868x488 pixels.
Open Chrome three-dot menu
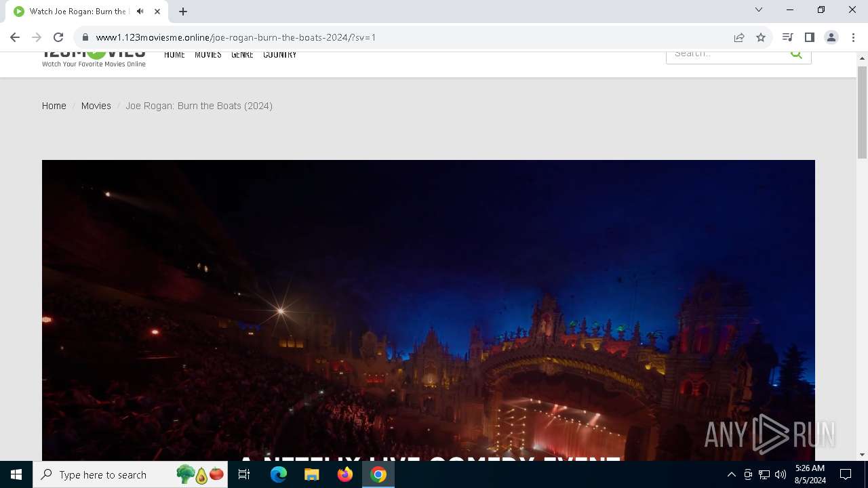[x=852, y=37]
